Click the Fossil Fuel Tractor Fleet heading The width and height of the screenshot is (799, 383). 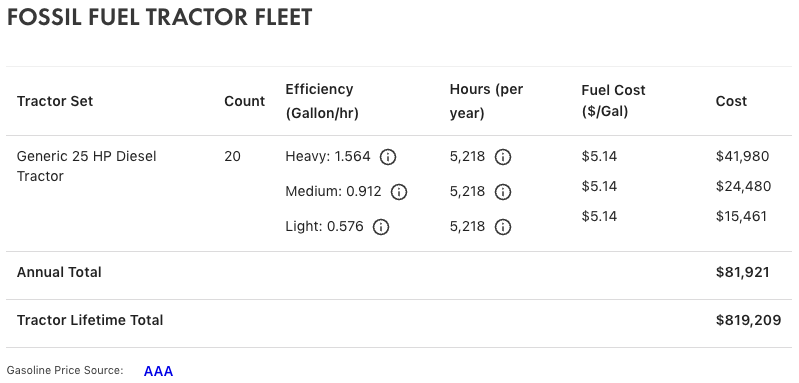click(x=159, y=18)
